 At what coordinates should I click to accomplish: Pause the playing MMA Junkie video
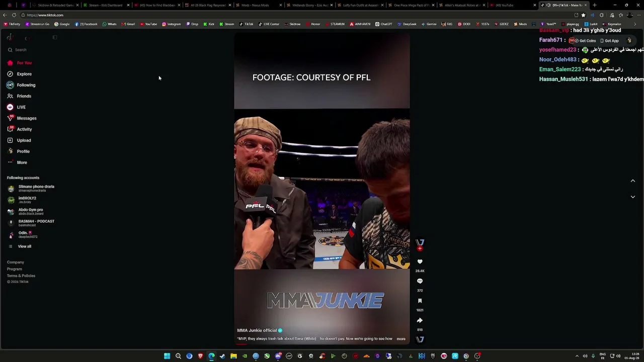[x=321, y=189]
